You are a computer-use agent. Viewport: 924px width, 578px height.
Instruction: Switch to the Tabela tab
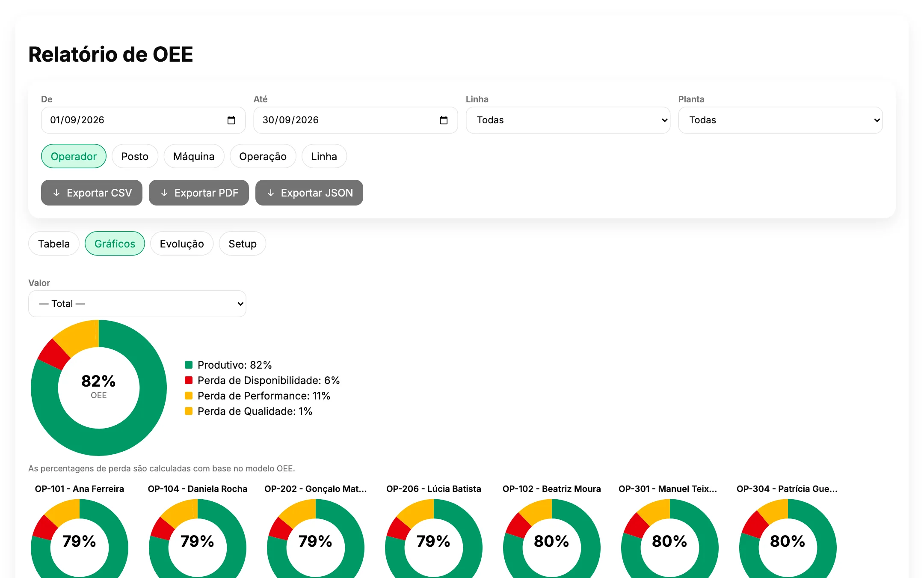54,244
